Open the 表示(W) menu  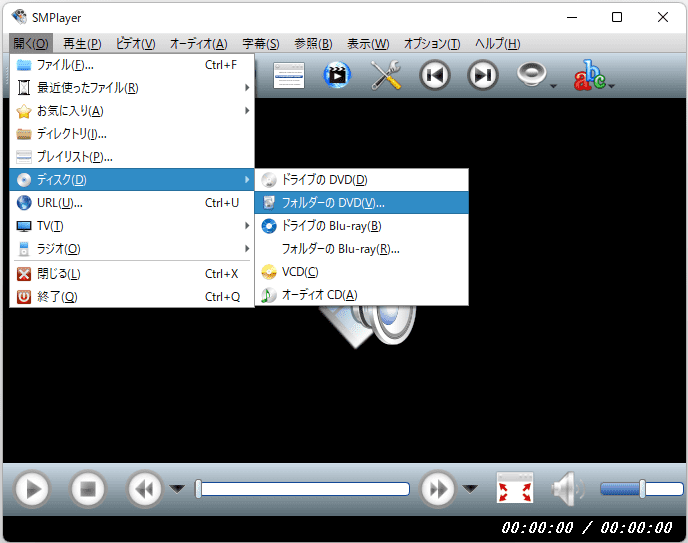(x=368, y=44)
